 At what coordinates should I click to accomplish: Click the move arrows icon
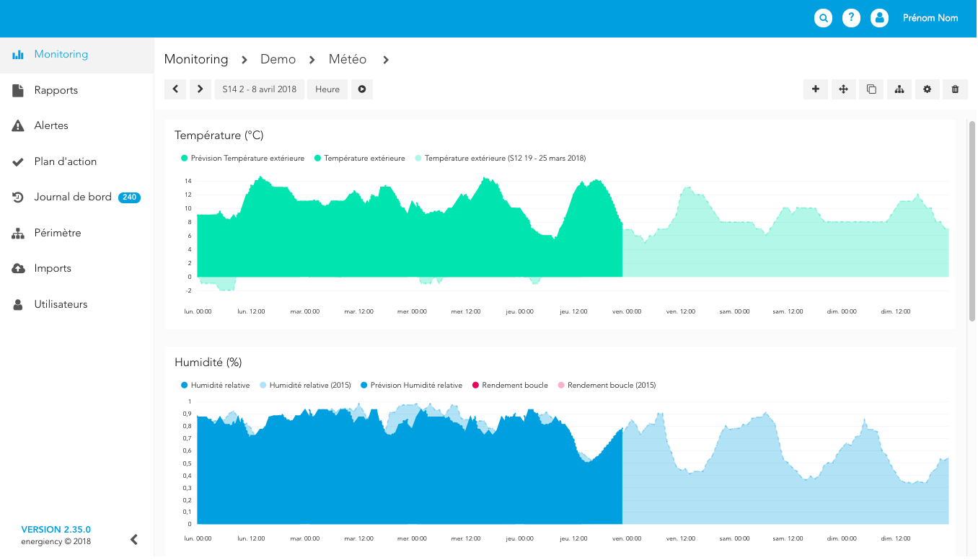[843, 89]
